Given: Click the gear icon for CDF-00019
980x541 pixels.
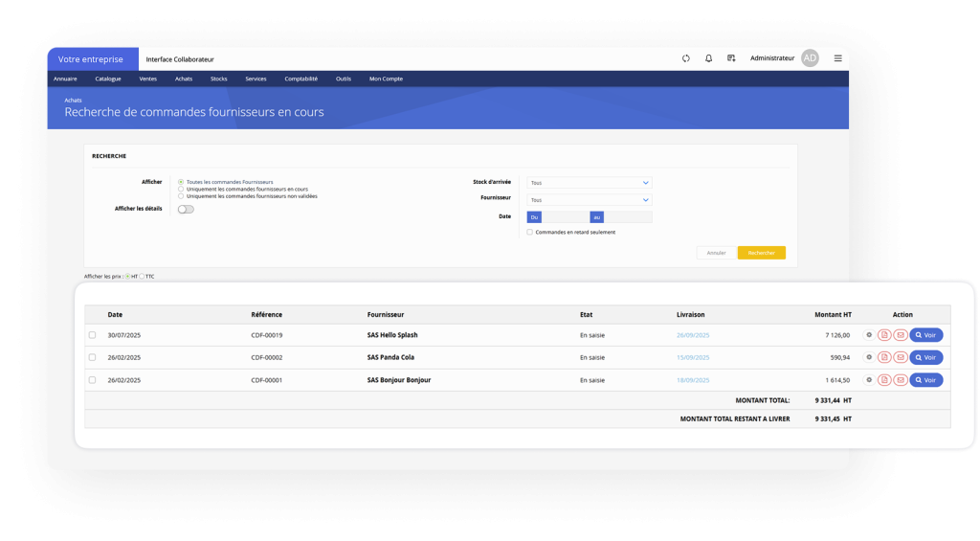Looking at the screenshot, I should coord(869,335).
